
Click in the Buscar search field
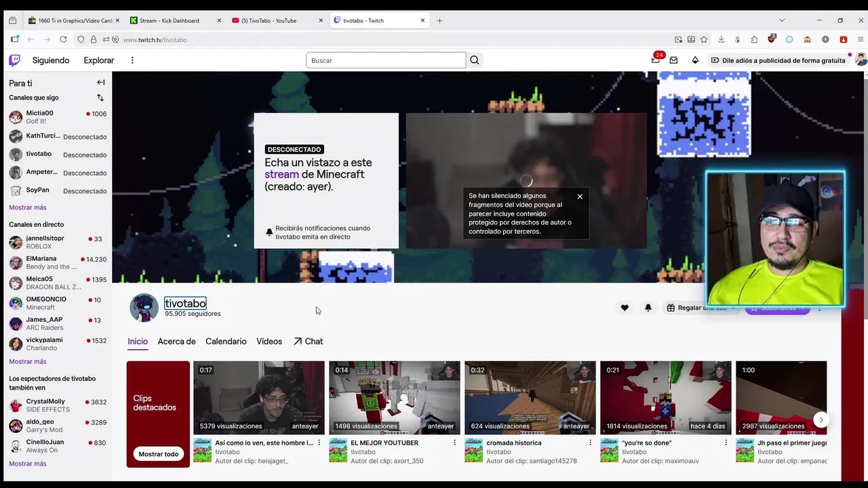[386, 60]
